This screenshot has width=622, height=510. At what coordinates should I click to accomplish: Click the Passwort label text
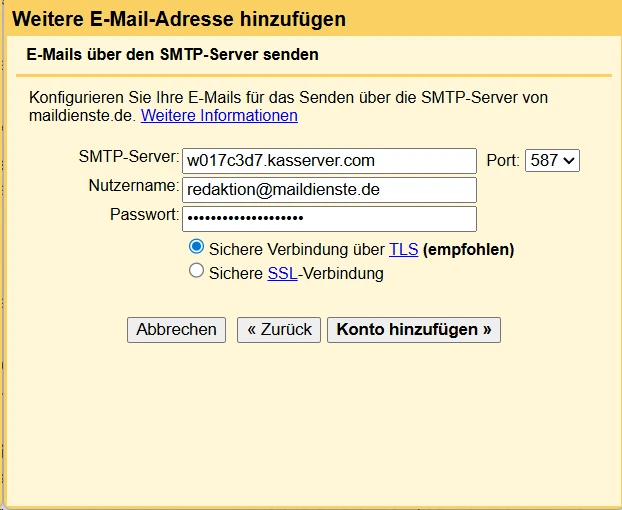click(x=144, y=215)
